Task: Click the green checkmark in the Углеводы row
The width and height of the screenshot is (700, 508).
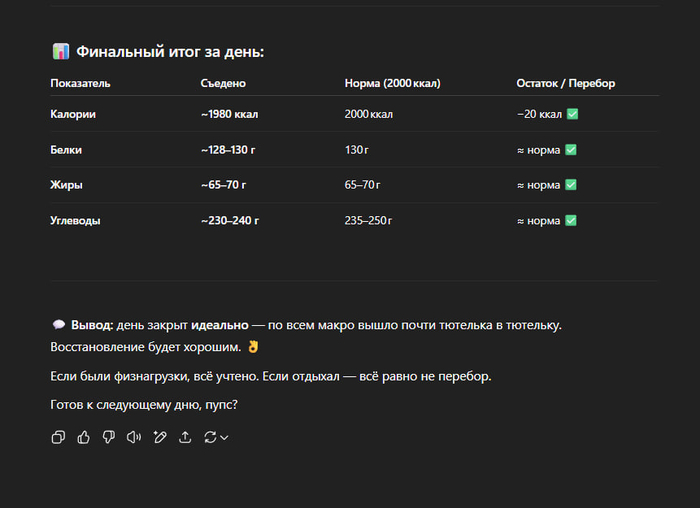Action: 570,220
